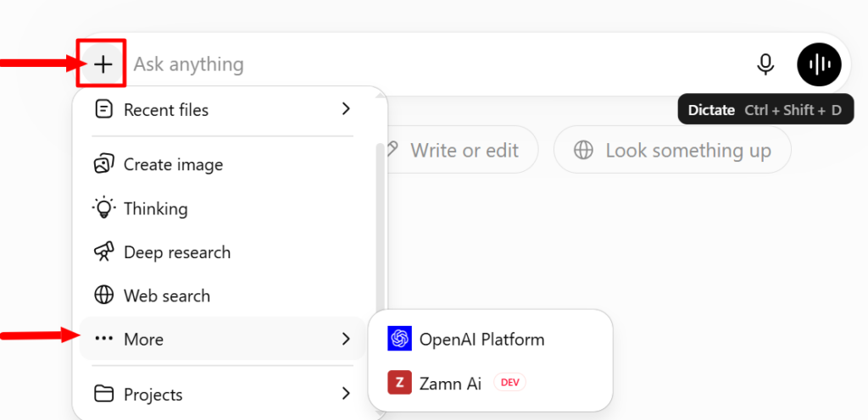This screenshot has height=420, width=868.
Task: Click the Web search globe icon
Action: [103, 296]
